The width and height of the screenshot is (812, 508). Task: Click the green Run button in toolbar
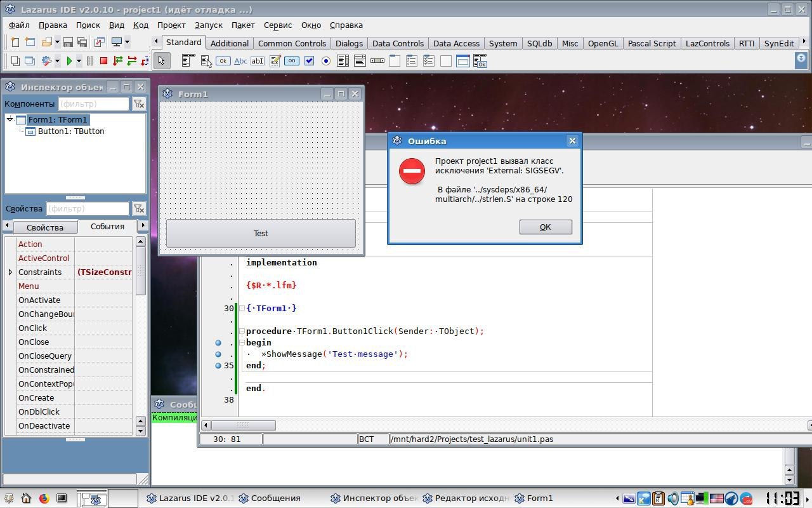click(69, 61)
